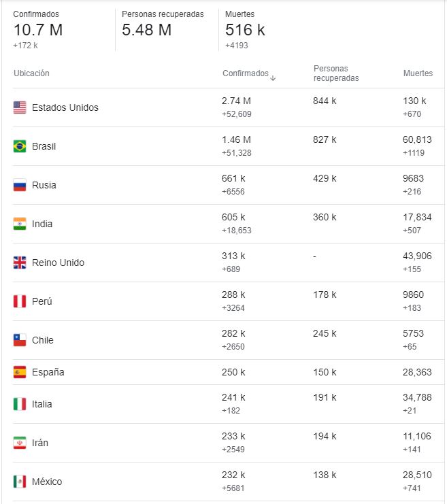The height and width of the screenshot is (504, 447).
Task: Toggle sort arrow next to Confirmados
Action: tap(273, 78)
